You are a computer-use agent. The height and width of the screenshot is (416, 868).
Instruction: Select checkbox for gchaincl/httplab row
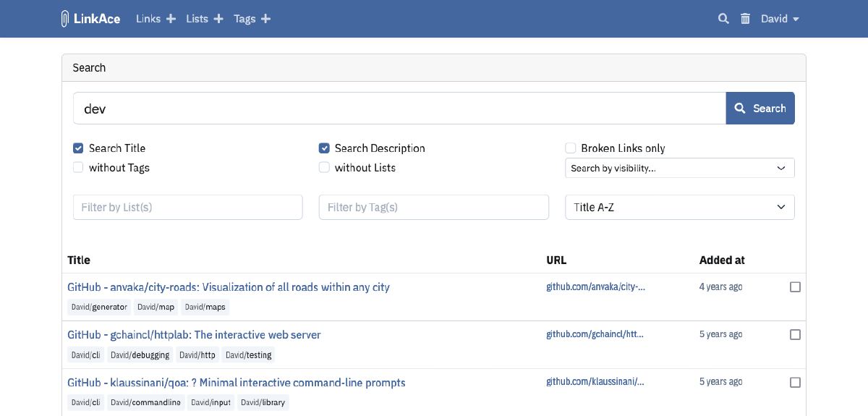(795, 335)
